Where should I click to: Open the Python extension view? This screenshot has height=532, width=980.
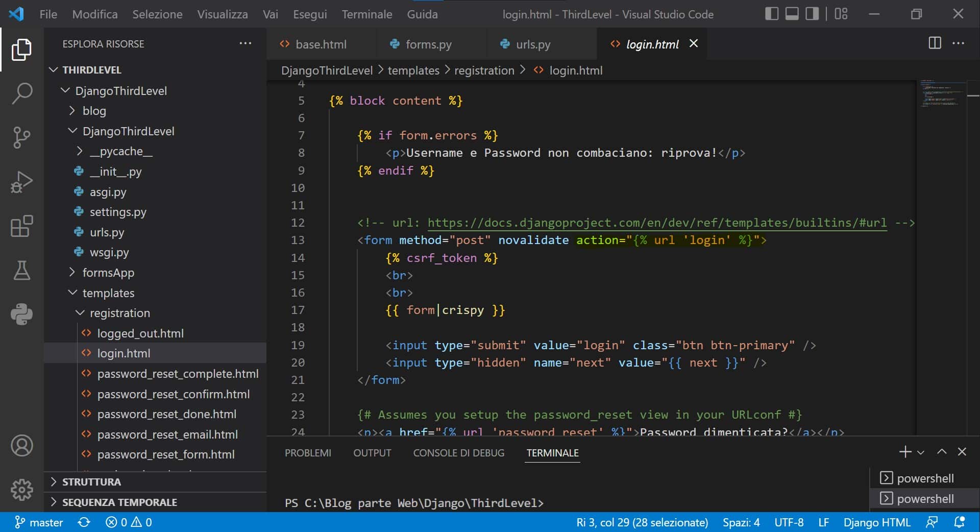coord(21,314)
